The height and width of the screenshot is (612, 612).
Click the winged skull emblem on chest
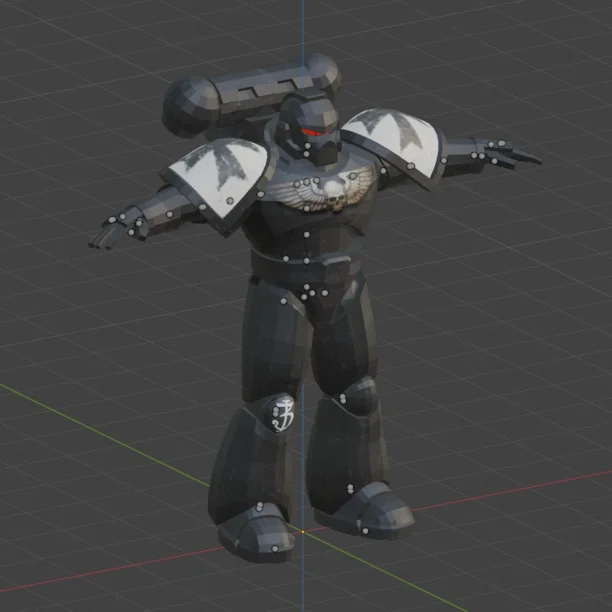tap(323, 189)
